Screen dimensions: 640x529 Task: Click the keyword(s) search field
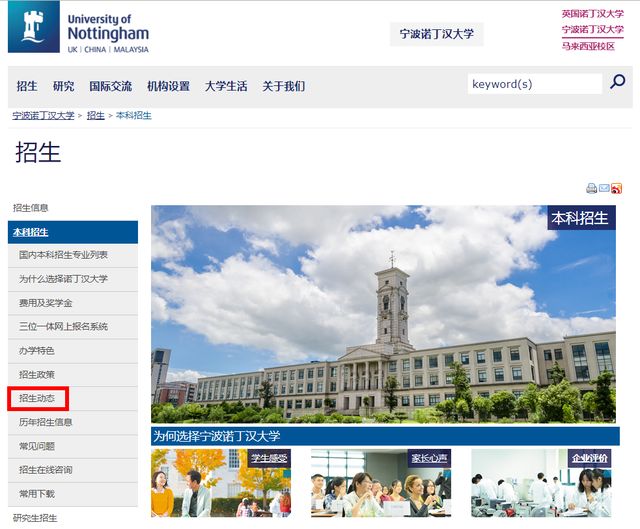535,84
